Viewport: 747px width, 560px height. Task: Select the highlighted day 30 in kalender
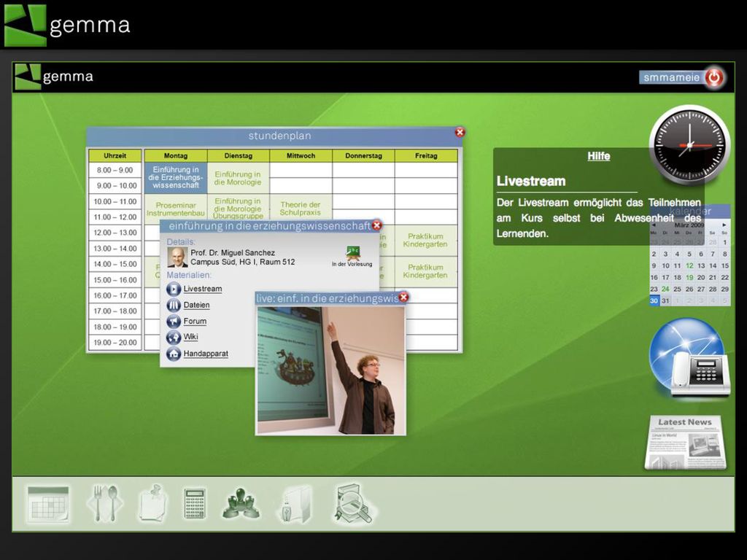(654, 301)
